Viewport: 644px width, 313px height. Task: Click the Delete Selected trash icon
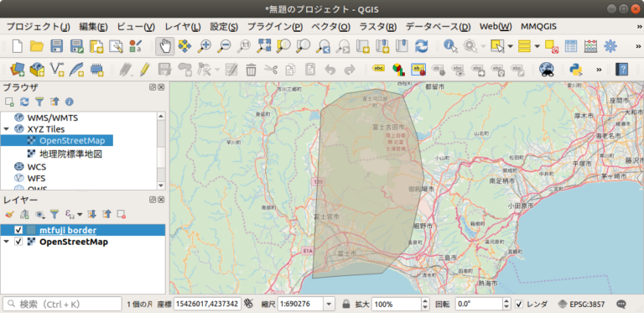coord(251,69)
